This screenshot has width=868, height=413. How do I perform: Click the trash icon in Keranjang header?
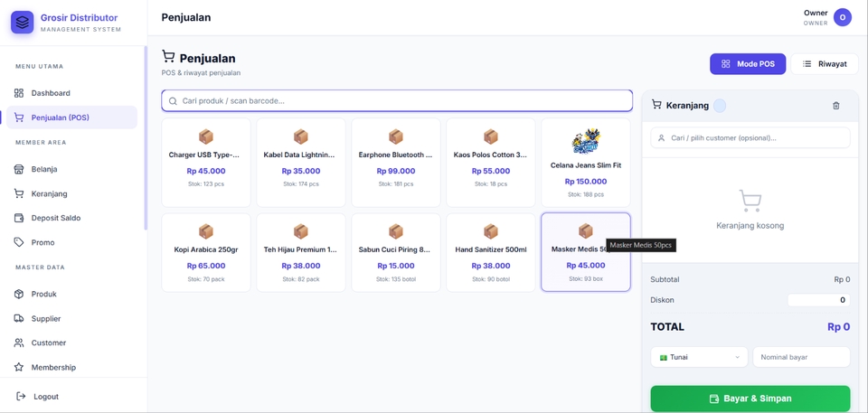(835, 105)
